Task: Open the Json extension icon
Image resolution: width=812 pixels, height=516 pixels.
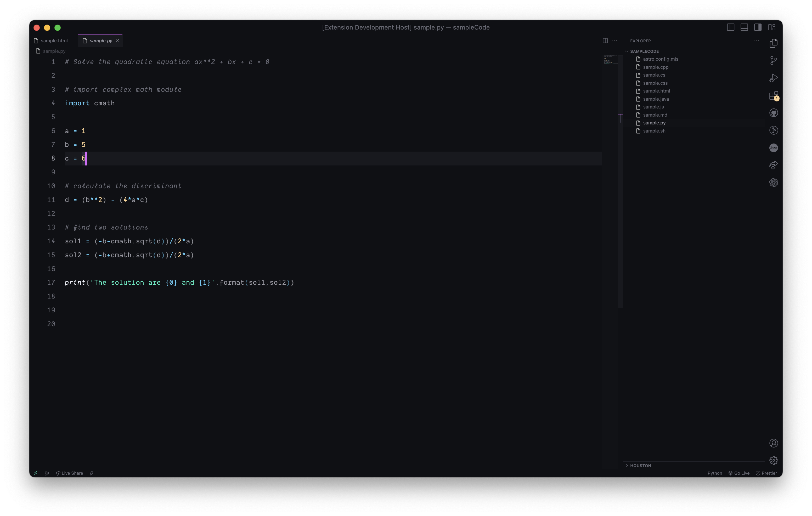Action: pyautogui.click(x=774, y=148)
